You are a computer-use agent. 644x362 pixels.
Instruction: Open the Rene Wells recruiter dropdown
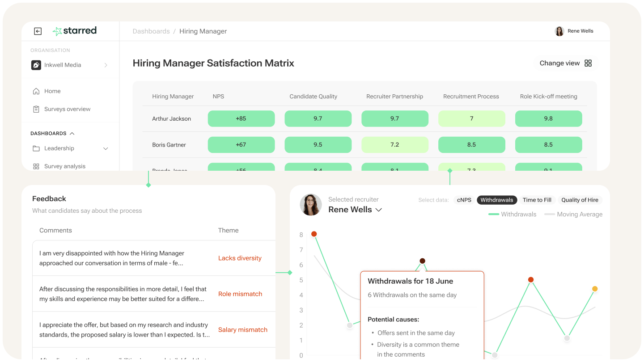(355, 210)
